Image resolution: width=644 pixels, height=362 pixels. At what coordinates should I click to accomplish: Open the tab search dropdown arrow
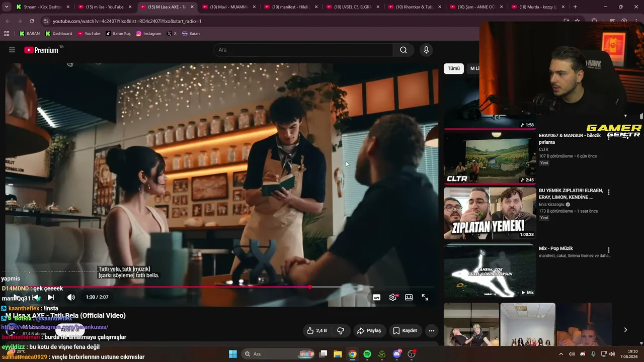click(7, 7)
